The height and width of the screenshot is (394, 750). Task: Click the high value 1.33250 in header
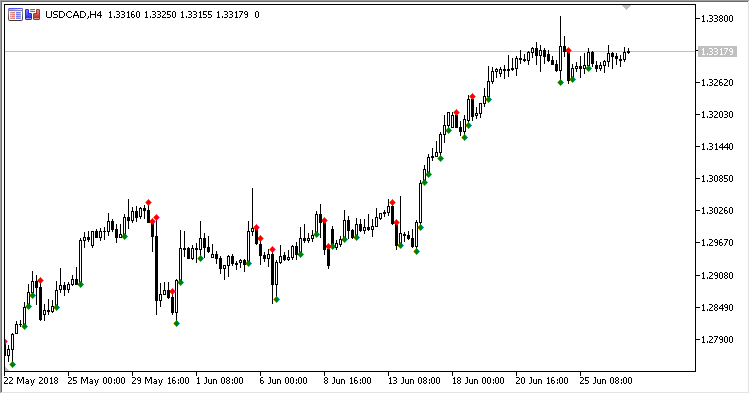pos(160,15)
